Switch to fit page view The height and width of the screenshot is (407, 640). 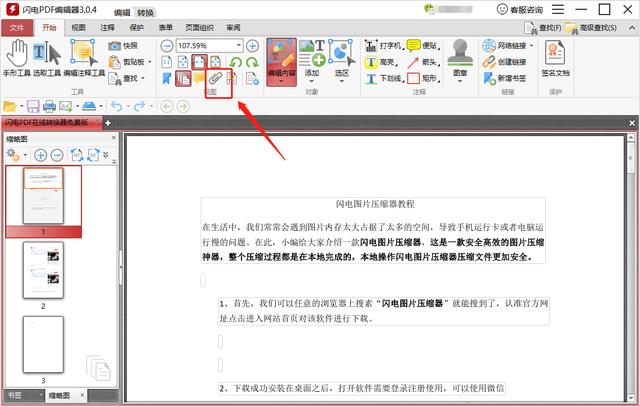(x=183, y=62)
